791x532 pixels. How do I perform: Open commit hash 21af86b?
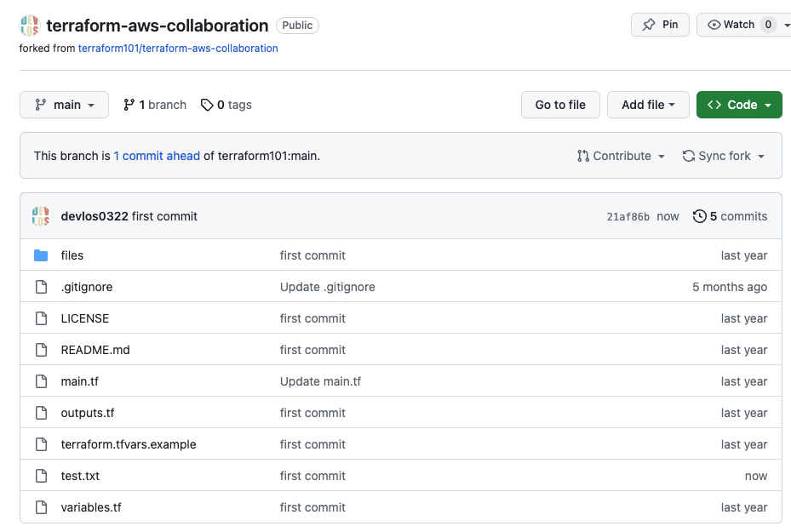tap(628, 217)
